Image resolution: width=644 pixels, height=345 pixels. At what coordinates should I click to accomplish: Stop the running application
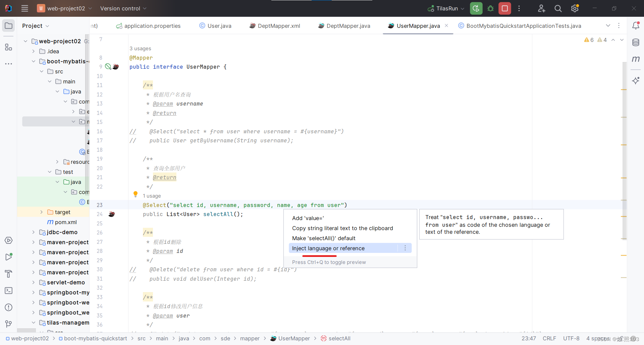504,8
